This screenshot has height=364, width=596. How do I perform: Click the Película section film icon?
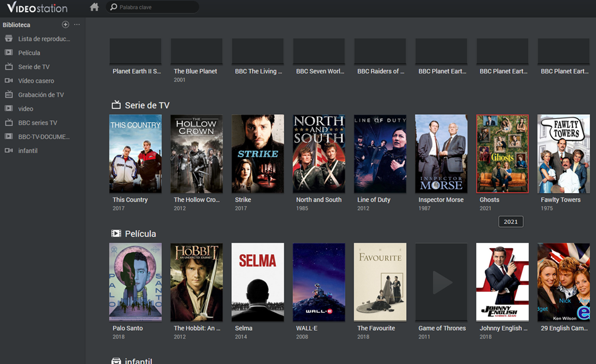pos(116,233)
